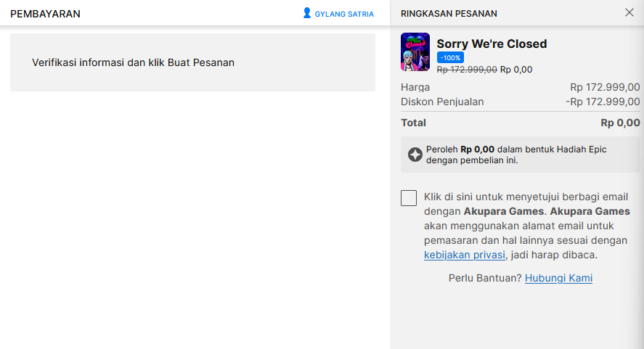The width and height of the screenshot is (644, 349).
Task: Click the Sorry We're Closed title
Action: (x=492, y=44)
